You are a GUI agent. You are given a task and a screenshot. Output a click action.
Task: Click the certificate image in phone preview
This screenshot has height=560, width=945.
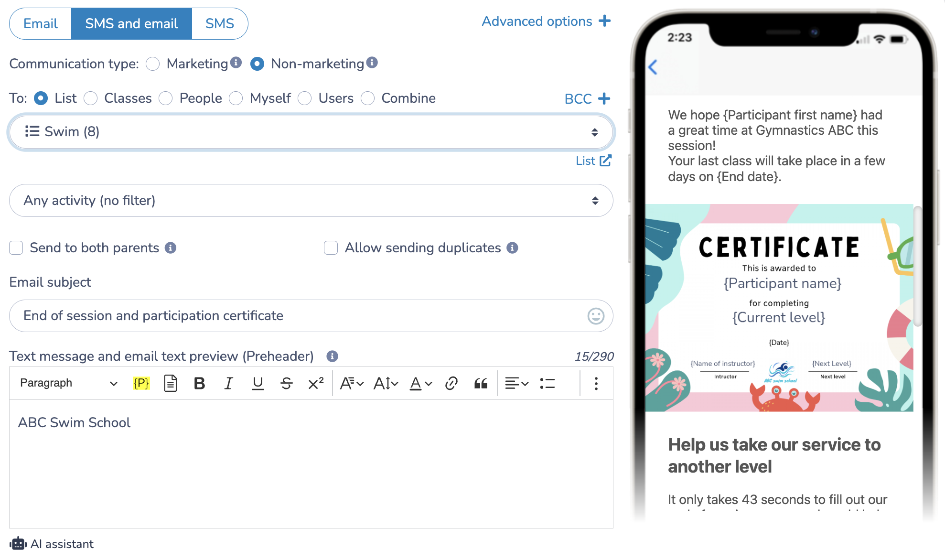pyautogui.click(x=779, y=308)
